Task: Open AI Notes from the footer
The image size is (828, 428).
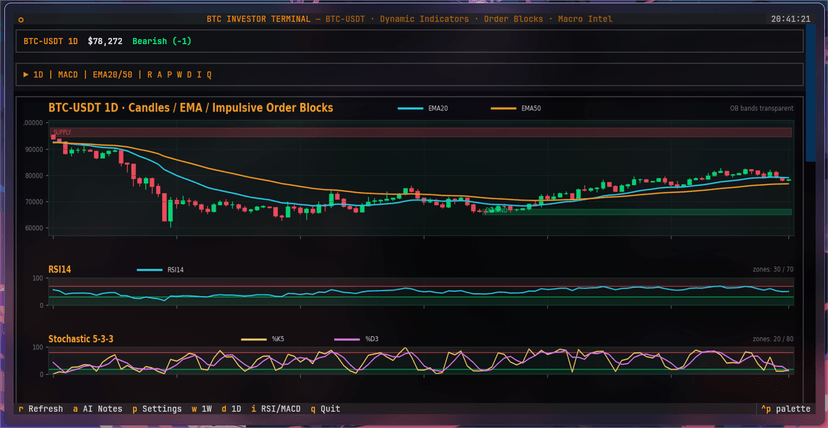Action: coord(98,409)
